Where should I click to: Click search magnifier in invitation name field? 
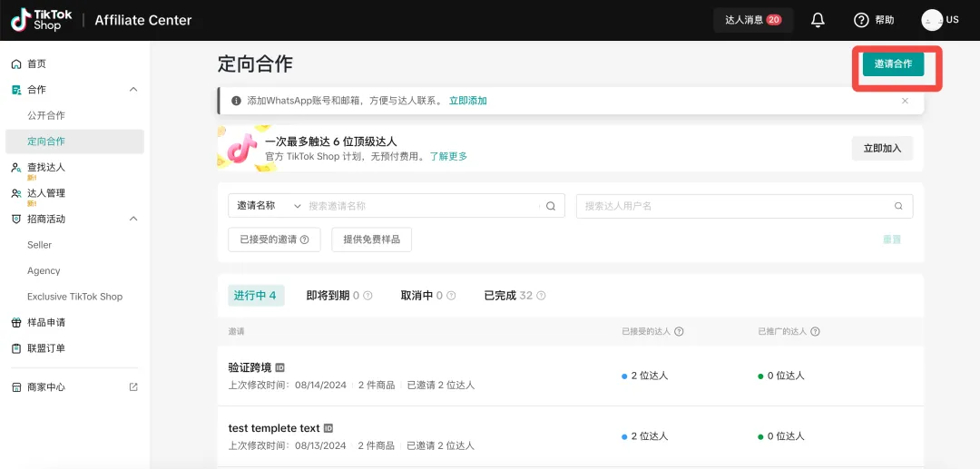tap(550, 206)
